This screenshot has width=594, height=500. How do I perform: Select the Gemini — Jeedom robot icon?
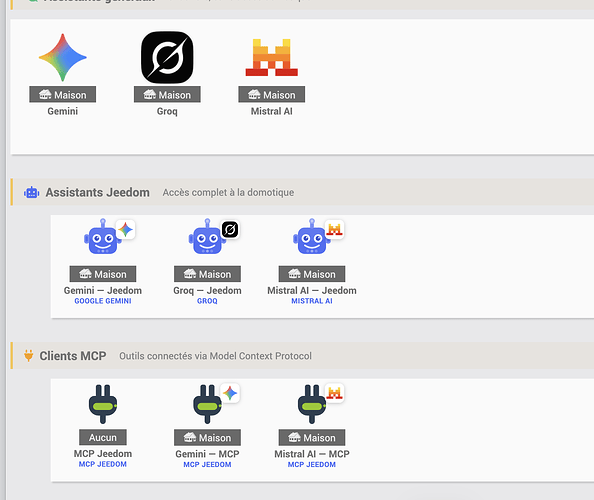point(102,237)
